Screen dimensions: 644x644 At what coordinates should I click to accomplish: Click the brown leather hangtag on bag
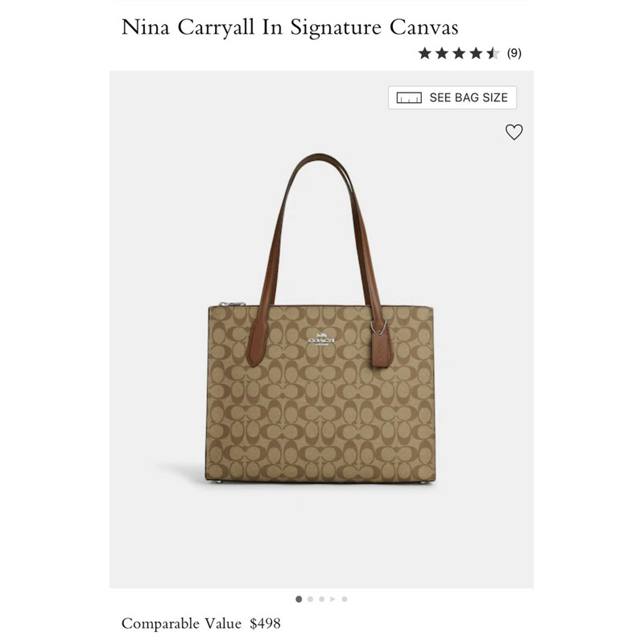pyautogui.click(x=381, y=349)
